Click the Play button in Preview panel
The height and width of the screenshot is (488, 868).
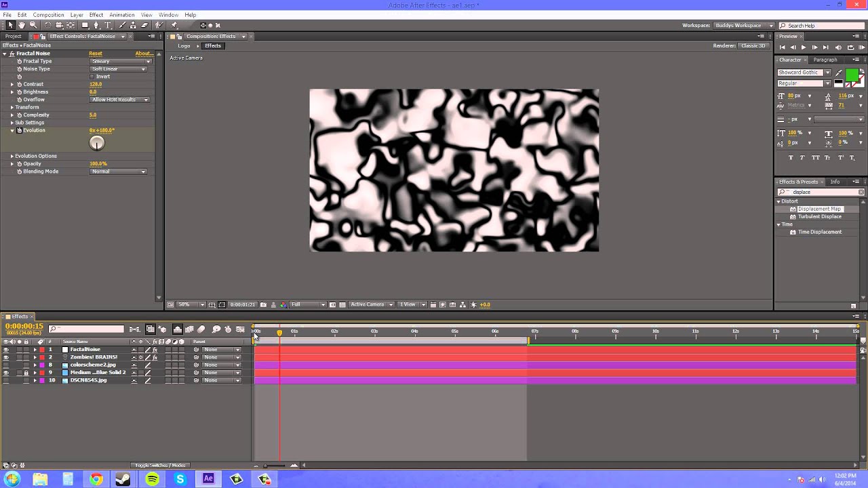[x=804, y=47]
